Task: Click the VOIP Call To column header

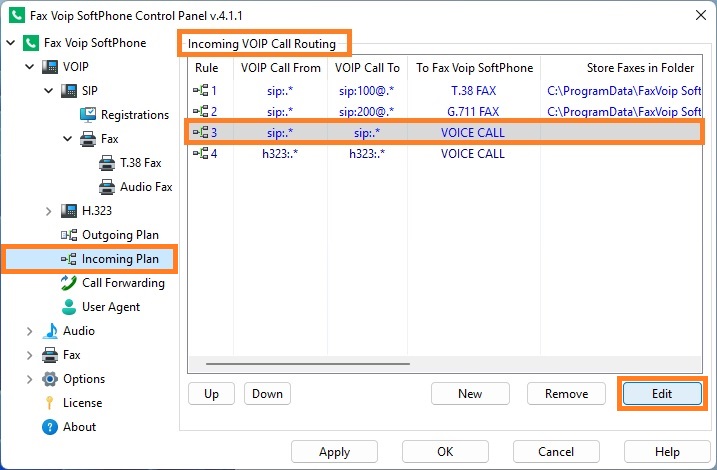Action: pyautogui.click(x=367, y=68)
